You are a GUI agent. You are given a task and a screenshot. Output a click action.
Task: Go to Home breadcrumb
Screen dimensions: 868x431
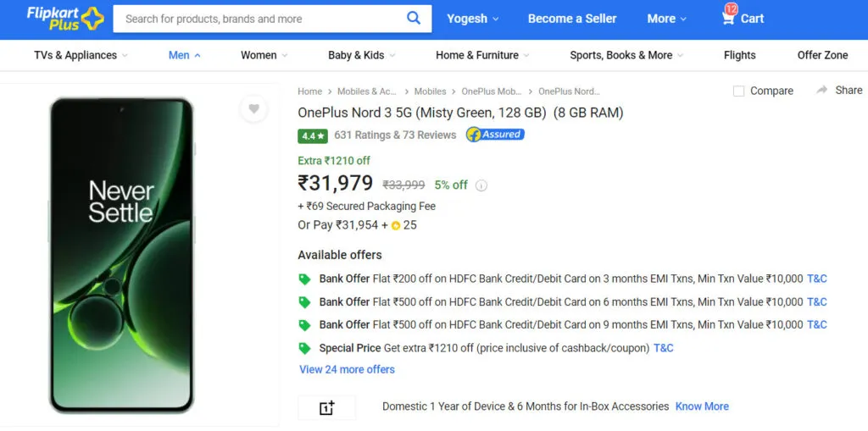tap(309, 91)
